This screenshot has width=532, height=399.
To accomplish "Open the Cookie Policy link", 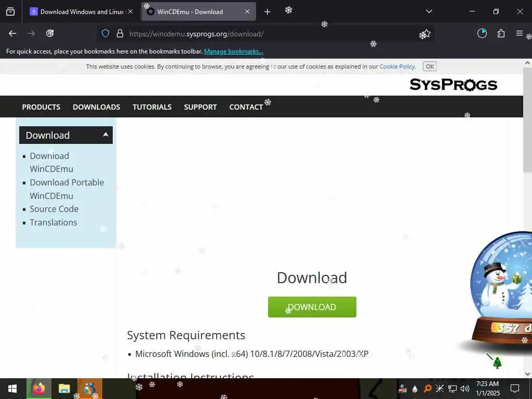I will (x=397, y=66).
